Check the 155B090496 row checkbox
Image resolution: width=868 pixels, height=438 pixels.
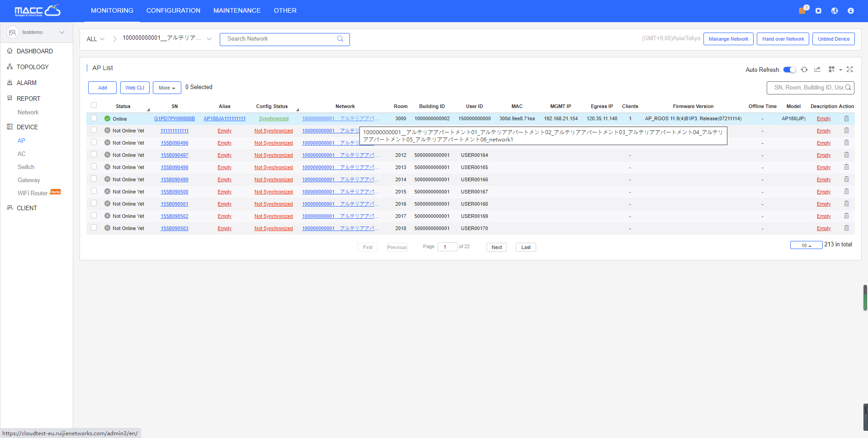click(94, 142)
